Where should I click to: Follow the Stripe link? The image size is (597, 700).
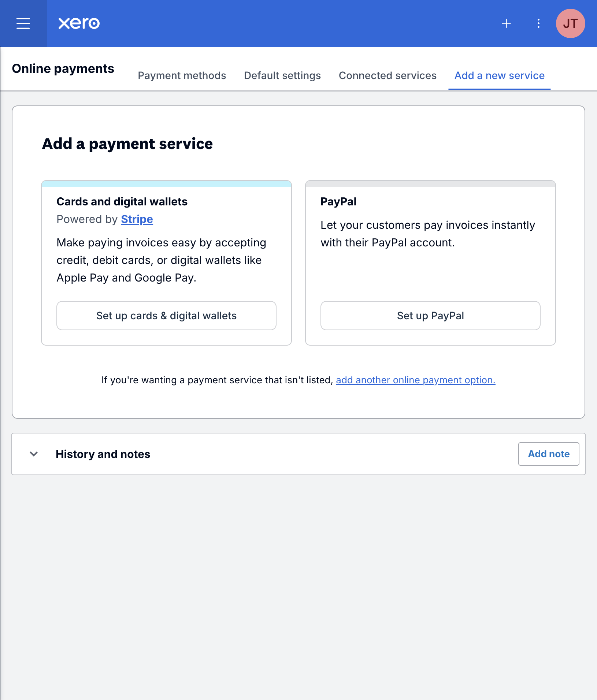point(137,219)
